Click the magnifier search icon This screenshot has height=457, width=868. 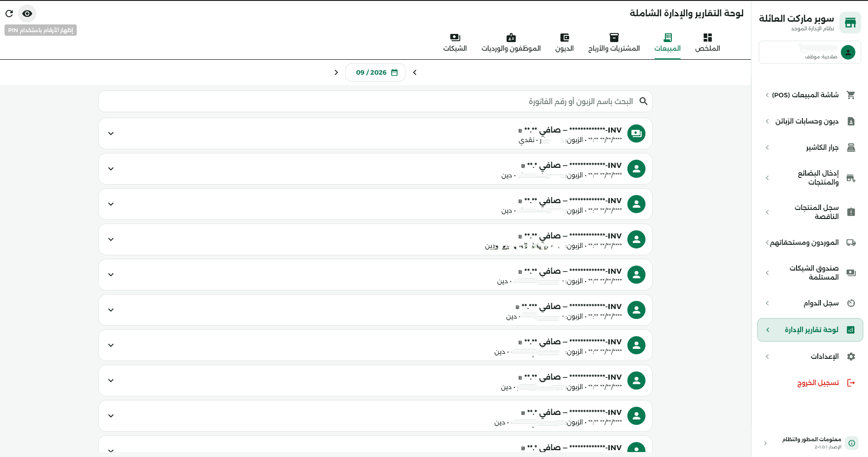(643, 101)
